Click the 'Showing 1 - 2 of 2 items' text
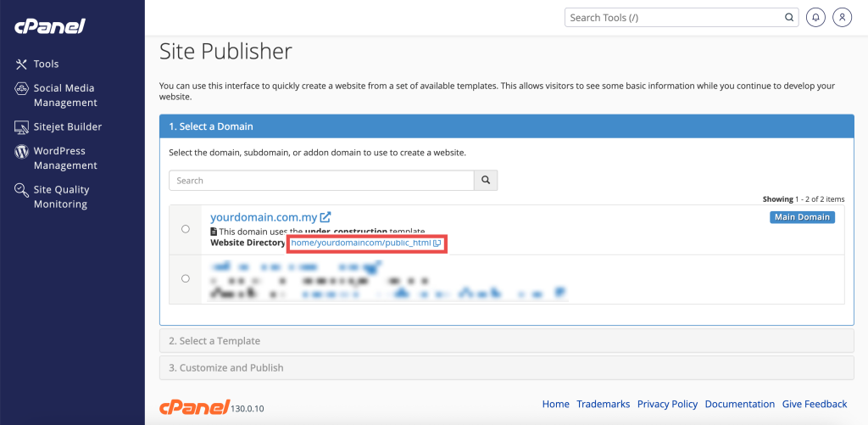Viewport: 868px width, 425px height. pyautogui.click(x=804, y=199)
